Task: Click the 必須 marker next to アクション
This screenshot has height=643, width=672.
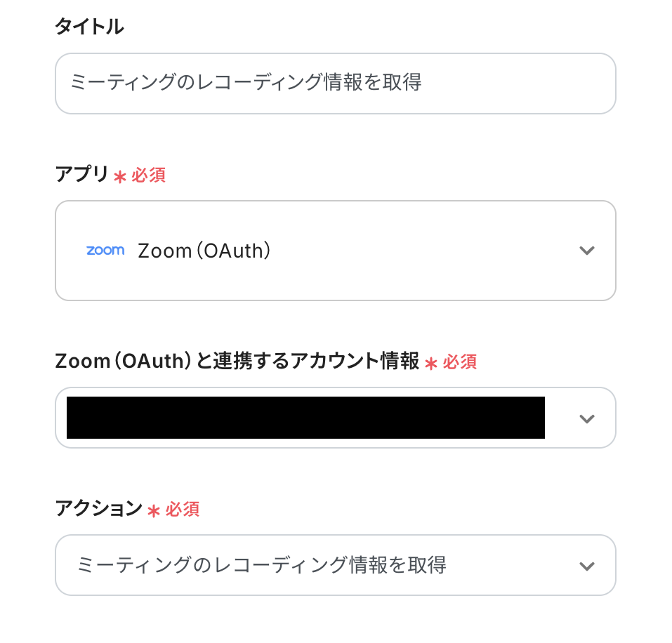Action: pyautogui.click(x=183, y=510)
